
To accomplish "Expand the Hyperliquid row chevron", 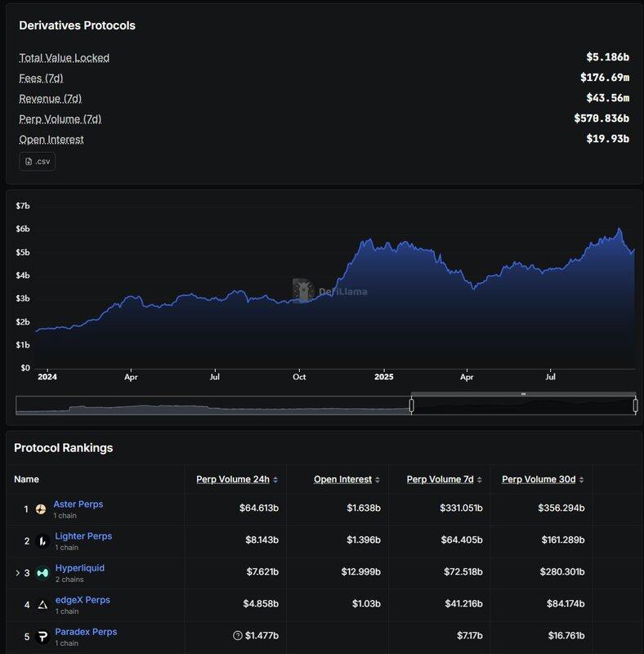I will coord(17,573).
